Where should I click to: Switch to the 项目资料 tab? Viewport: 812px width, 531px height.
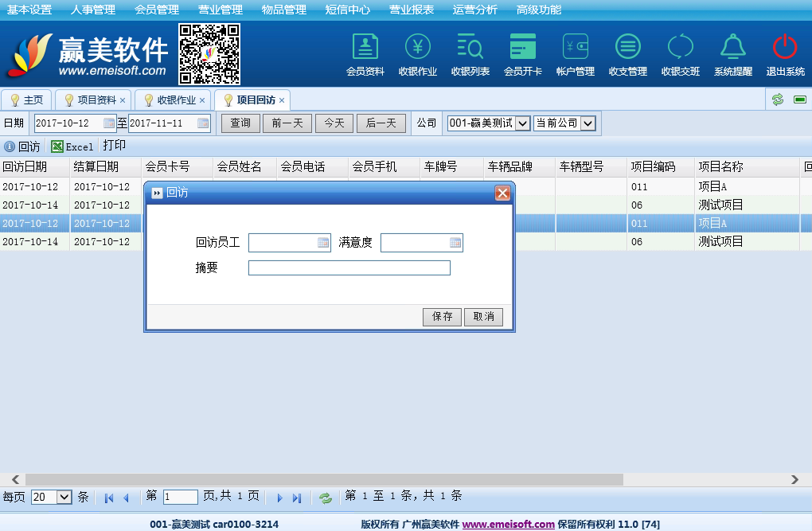click(96, 100)
